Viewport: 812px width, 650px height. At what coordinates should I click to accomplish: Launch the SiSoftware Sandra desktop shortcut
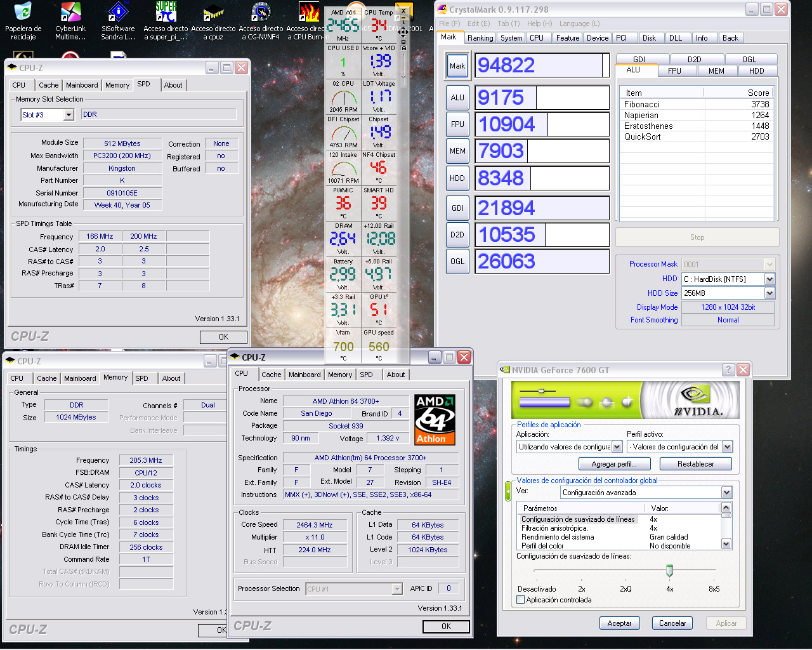tap(118, 13)
